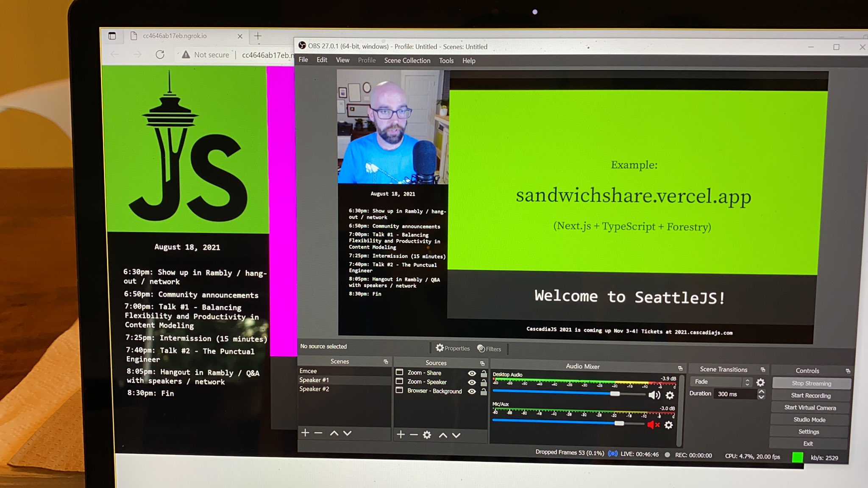This screenshot has width=868, height=488.
Task: Add a new source with the plus icon
Action: pyautogui.click(x=401, y=435)
